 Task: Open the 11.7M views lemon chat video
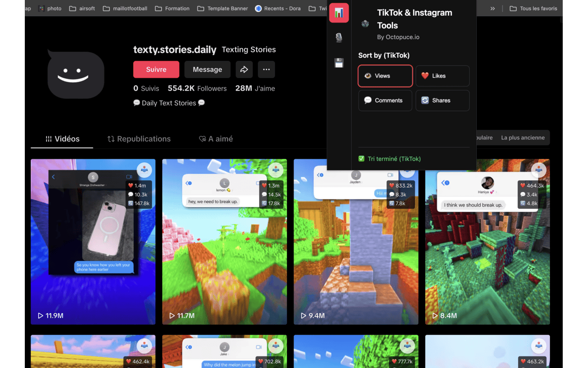tap(225, 241)
